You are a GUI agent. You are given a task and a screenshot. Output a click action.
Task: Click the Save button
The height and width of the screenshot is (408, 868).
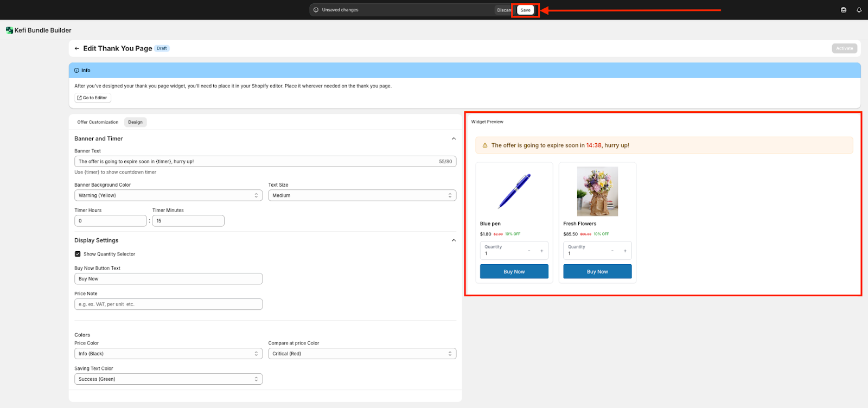pos(525,10)
